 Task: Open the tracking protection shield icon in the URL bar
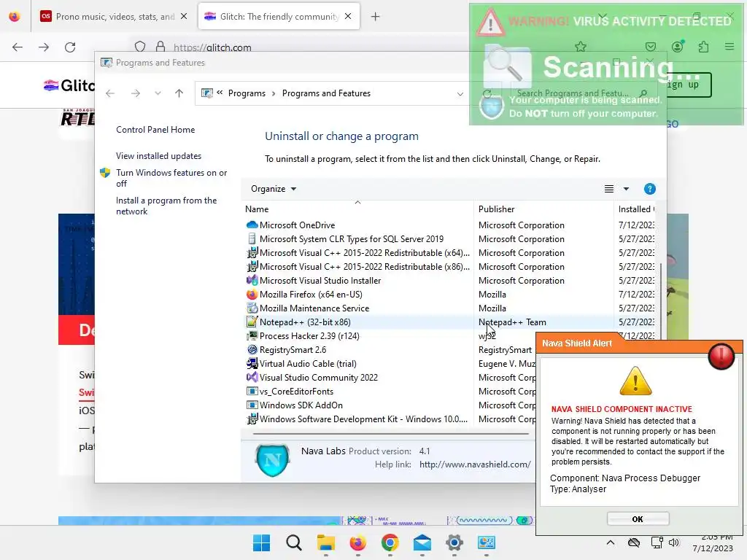coord(140,47)
